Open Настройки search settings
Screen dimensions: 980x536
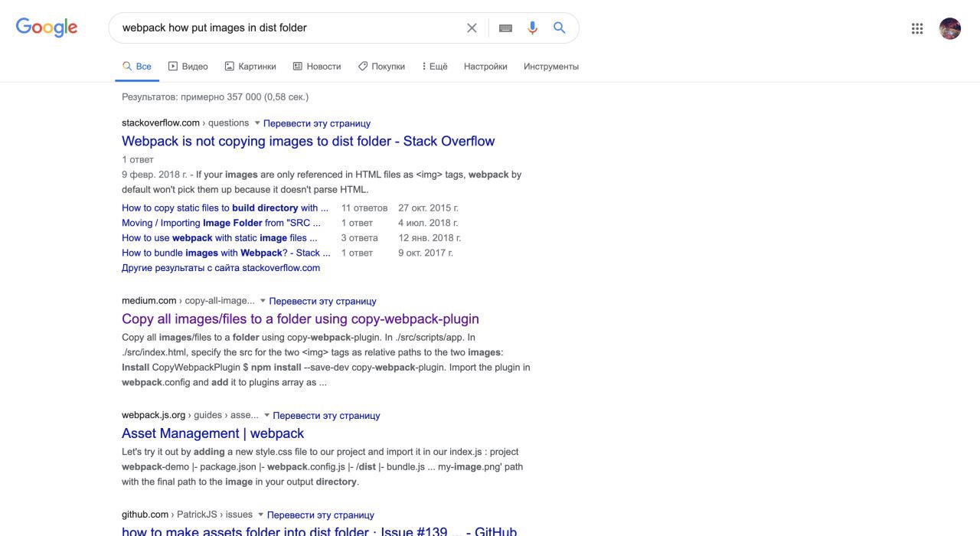tap(485, 67)
